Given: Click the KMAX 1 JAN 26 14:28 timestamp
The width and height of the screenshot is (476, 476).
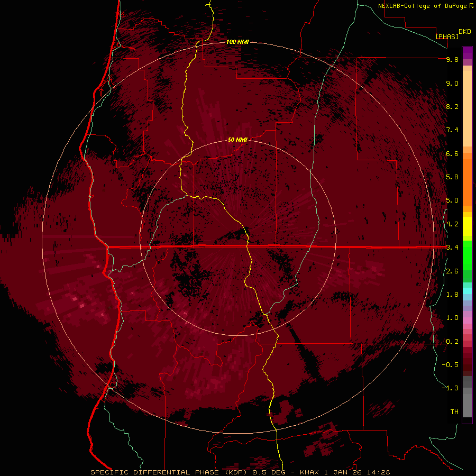Looking at the screenshot, I should (345, 472).
